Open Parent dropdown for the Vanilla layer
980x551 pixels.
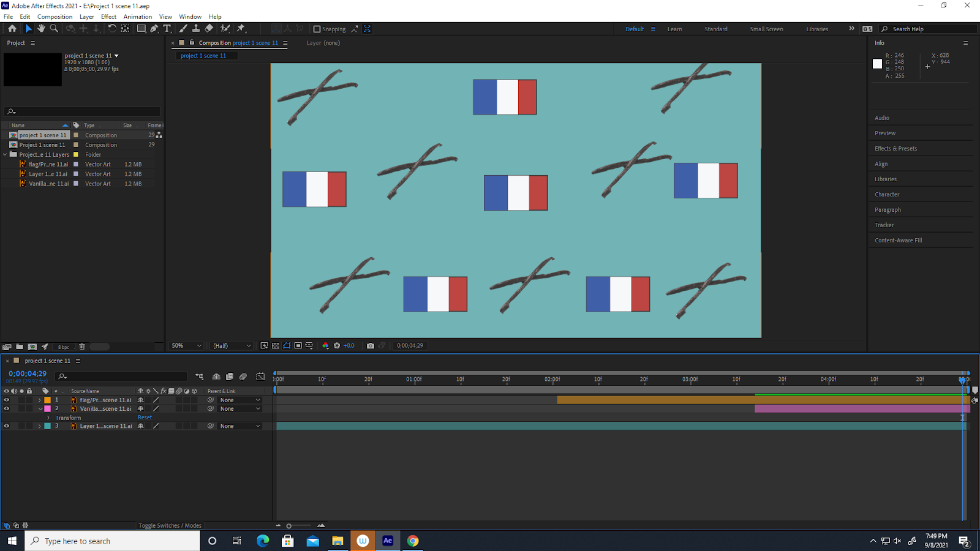[x=240, y=408]
